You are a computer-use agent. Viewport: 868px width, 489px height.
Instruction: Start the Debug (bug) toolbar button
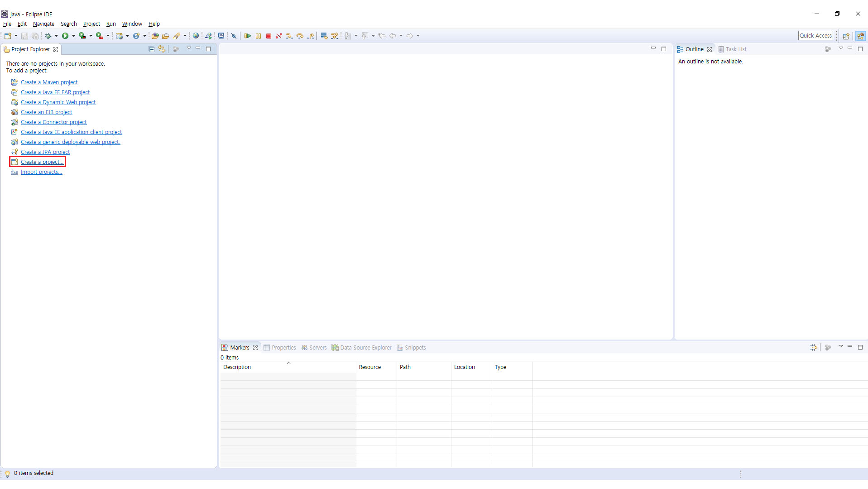pyautogui.click(x=48, y=36)
